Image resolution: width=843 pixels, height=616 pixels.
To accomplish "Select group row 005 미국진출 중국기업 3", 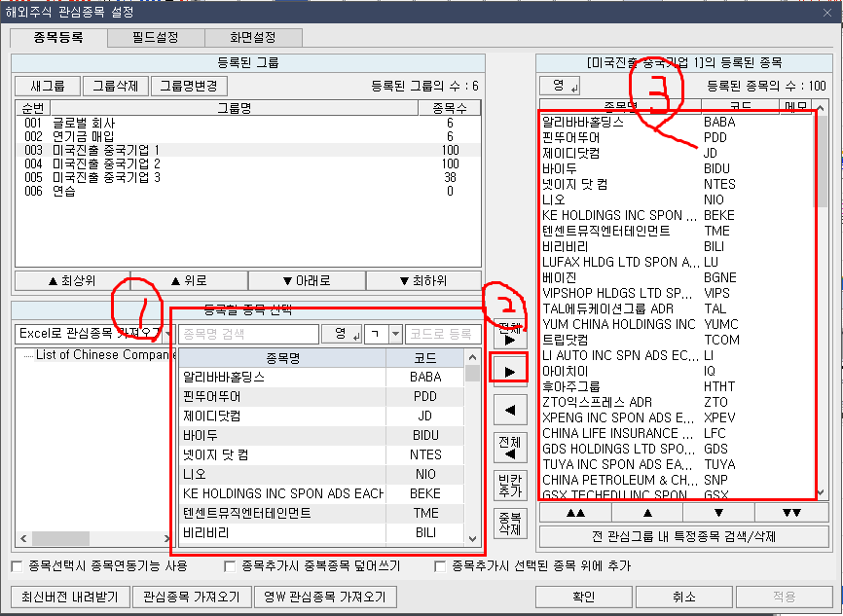I will tap(248, 177).
